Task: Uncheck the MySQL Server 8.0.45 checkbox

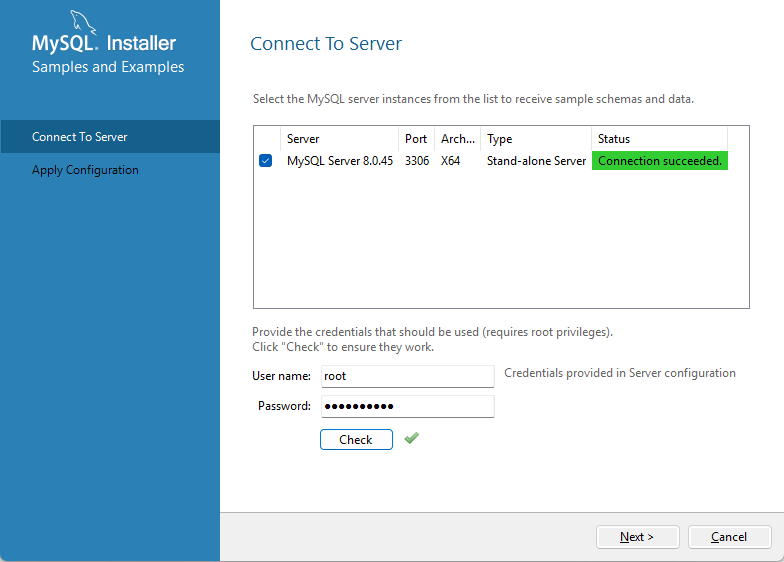Action: (266, 160)
